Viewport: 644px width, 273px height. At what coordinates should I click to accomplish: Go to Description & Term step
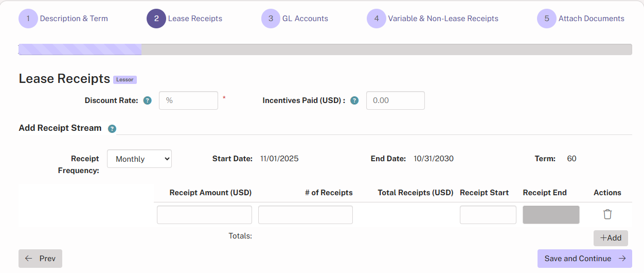74,19
